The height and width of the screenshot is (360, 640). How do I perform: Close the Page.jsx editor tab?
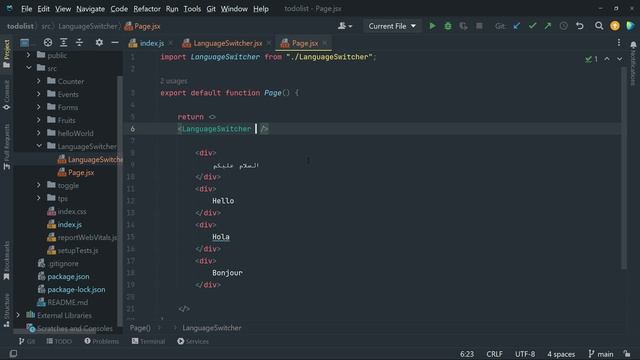tap(325, 43)
